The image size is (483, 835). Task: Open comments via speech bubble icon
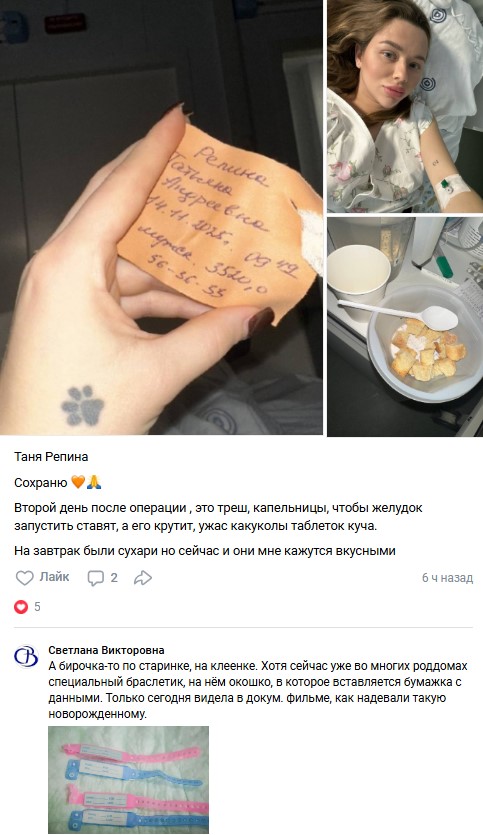pyautogui.click(x=95, y=578)
